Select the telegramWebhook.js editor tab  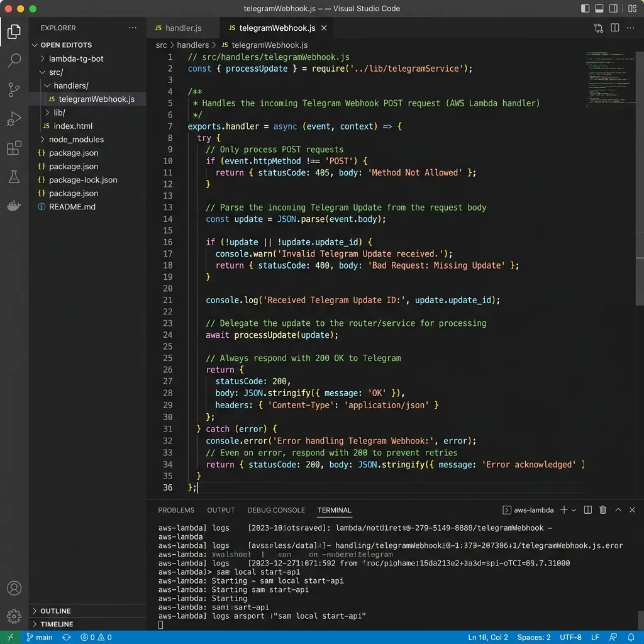click(x=277, y=28)
